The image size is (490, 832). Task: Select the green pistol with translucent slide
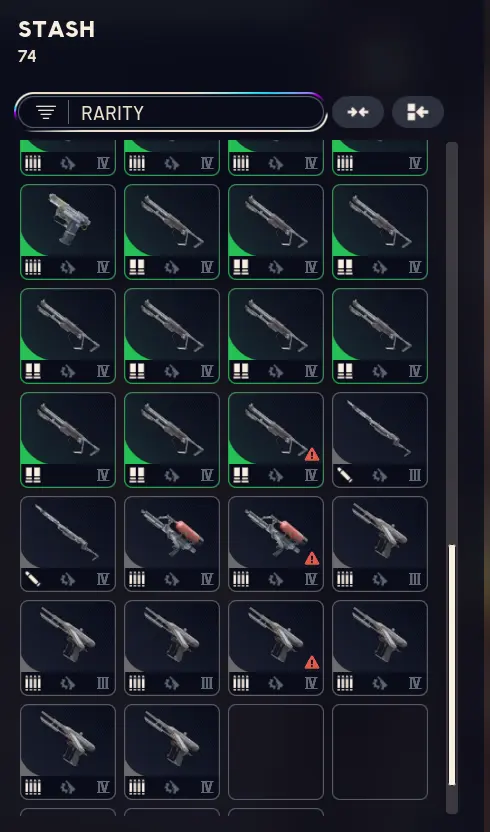tap(68, 232)
